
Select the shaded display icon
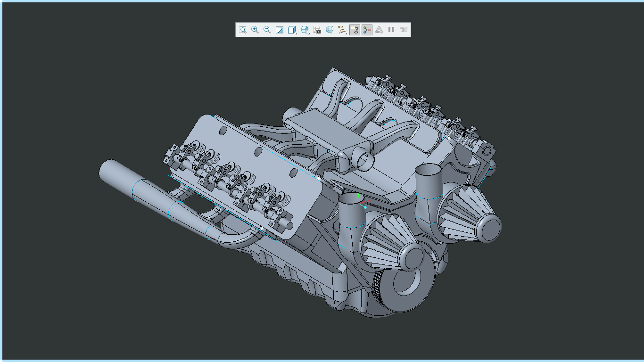(x=280, y=29)
